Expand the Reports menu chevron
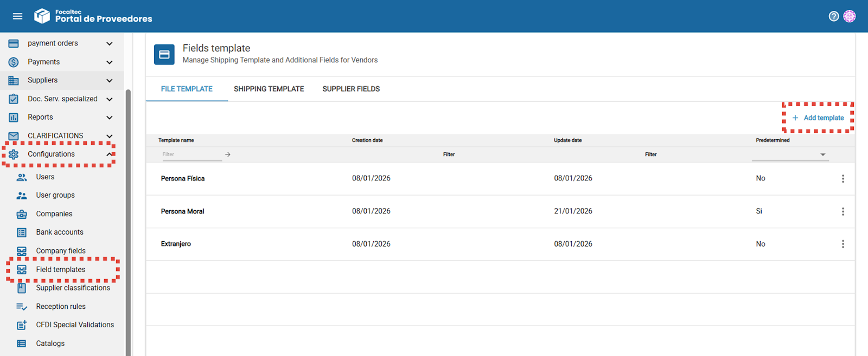Image resolution: width=868 pixels, height=356 pixels. click(x=110, y=118)
